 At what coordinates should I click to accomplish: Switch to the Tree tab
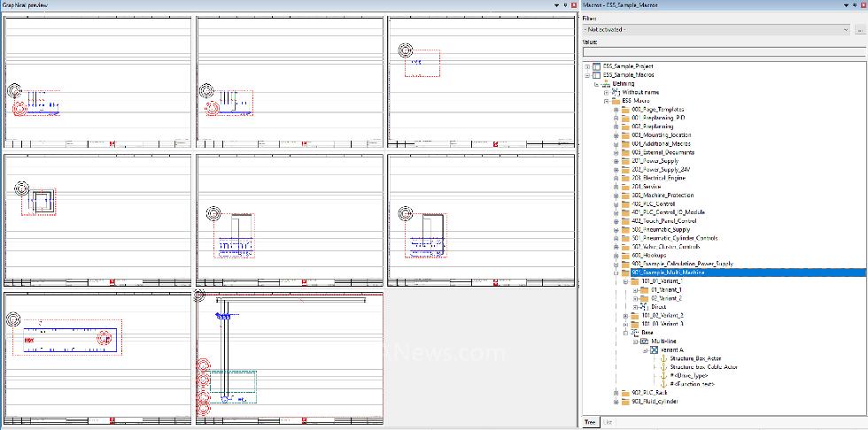tap(589, 422)
